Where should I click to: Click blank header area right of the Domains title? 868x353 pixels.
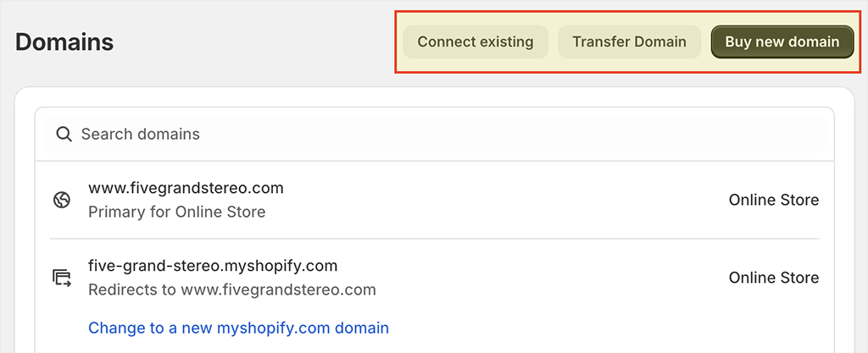point(254,42)
